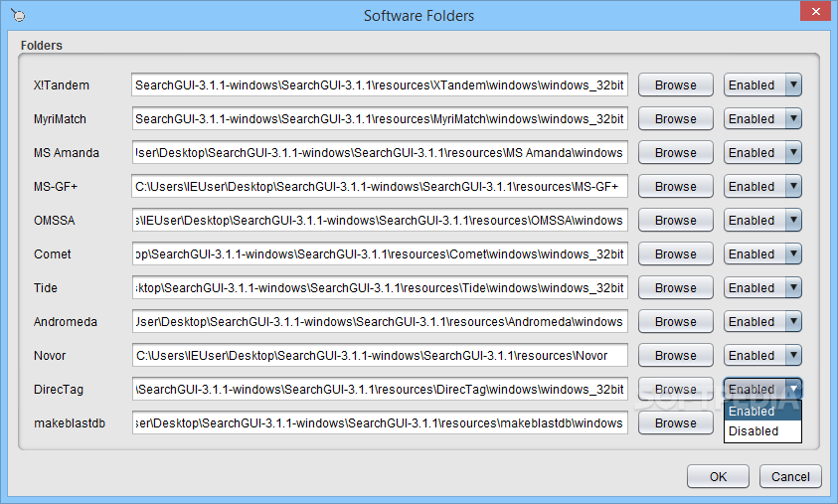The height and width of the screenshot is (504, 838).
Task: Click the Comet label
Action: 53,254
